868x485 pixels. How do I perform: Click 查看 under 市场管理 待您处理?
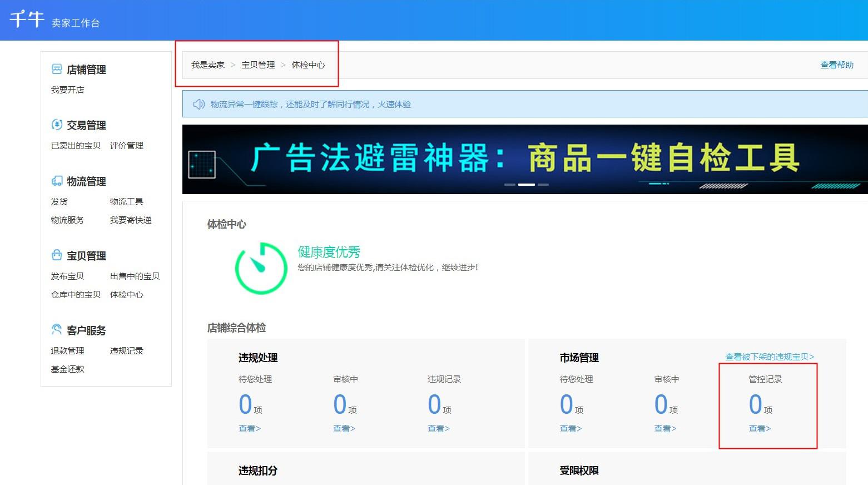(x=571, y=428)
